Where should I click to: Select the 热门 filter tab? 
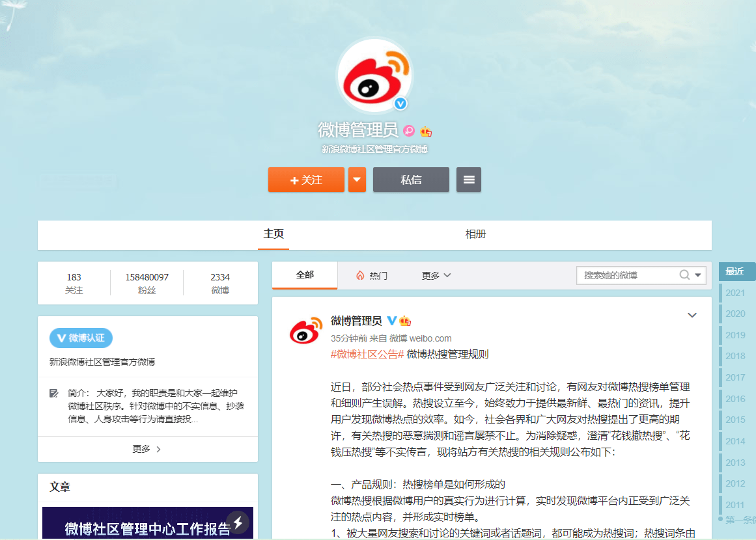[x=371, y=276]
